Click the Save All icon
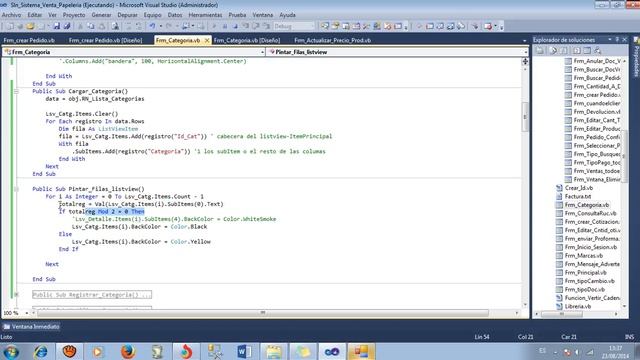Image resolution: width=640 pixels, height=360 pixels. [67, 26]
